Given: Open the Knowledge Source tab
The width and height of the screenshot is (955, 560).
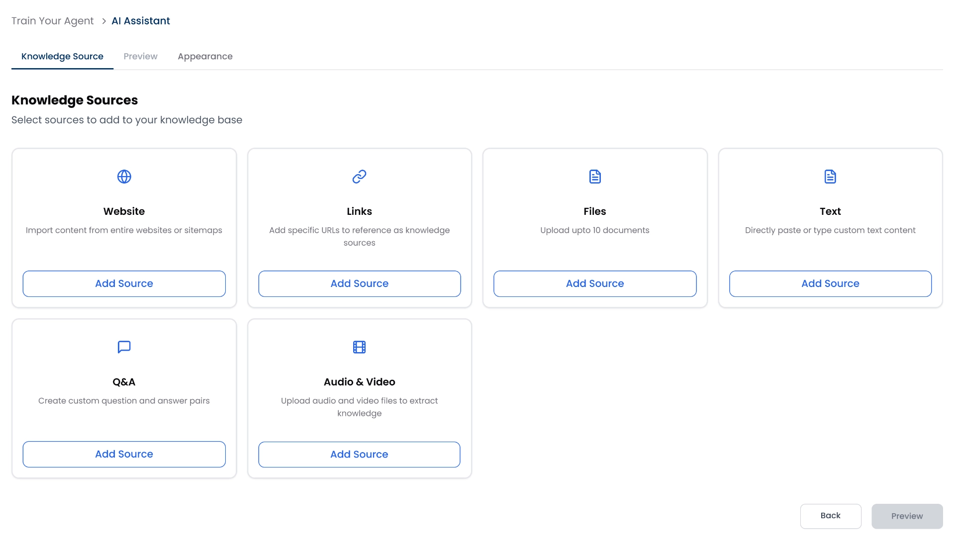Looking at the screenshot, I should pos(62,56).
